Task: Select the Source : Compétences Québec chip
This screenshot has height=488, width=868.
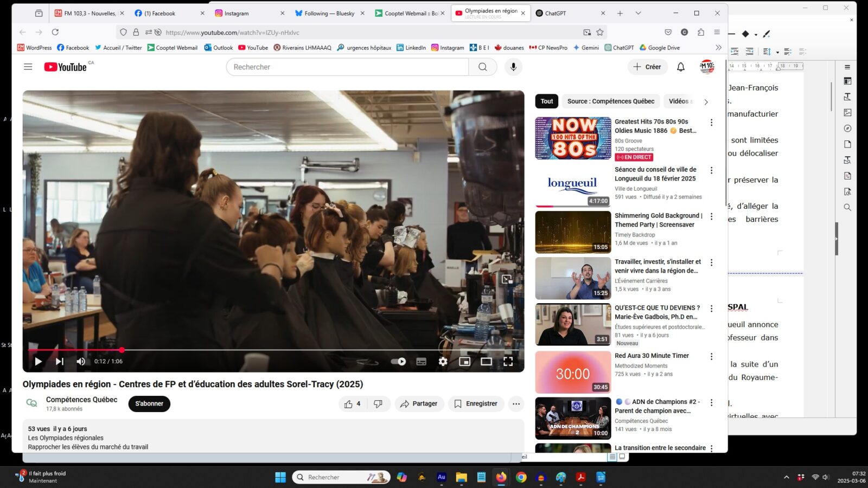Action: (610, 101)
